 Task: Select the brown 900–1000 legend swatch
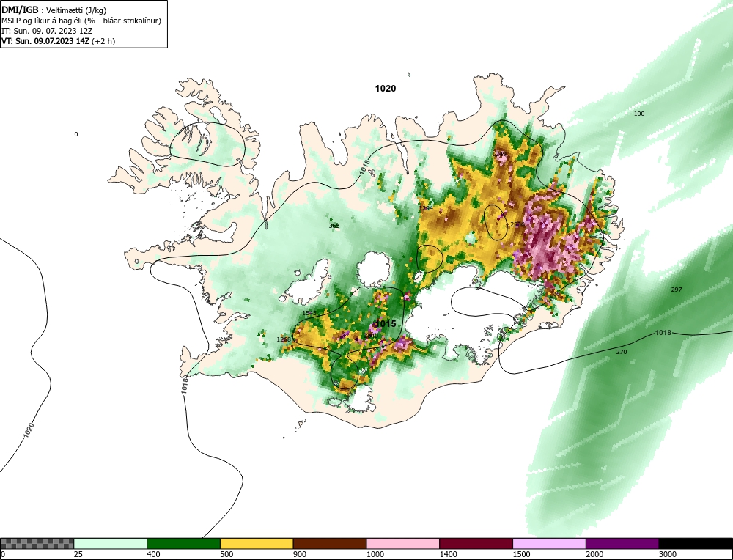click(330, 544)
